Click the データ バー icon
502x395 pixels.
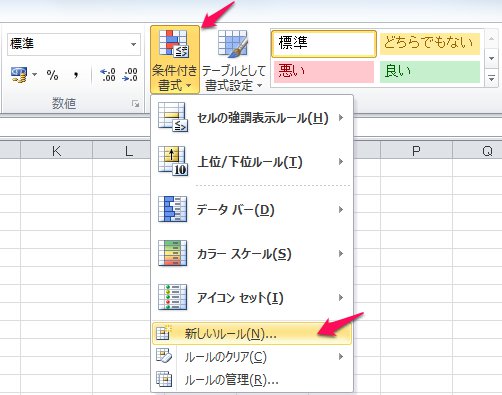pos(173,209)
